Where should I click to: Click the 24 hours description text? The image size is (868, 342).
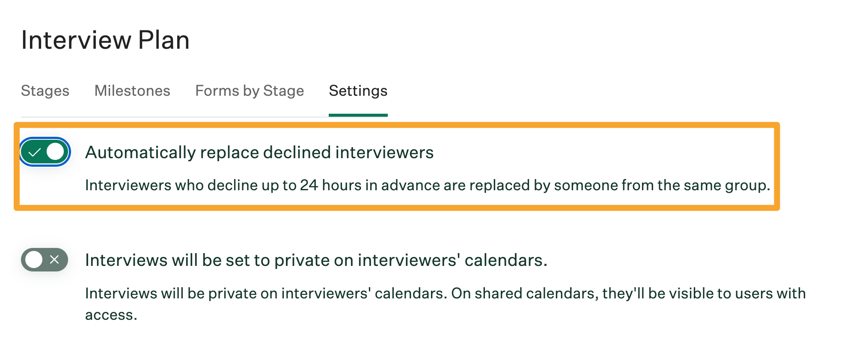pos(428,186)
